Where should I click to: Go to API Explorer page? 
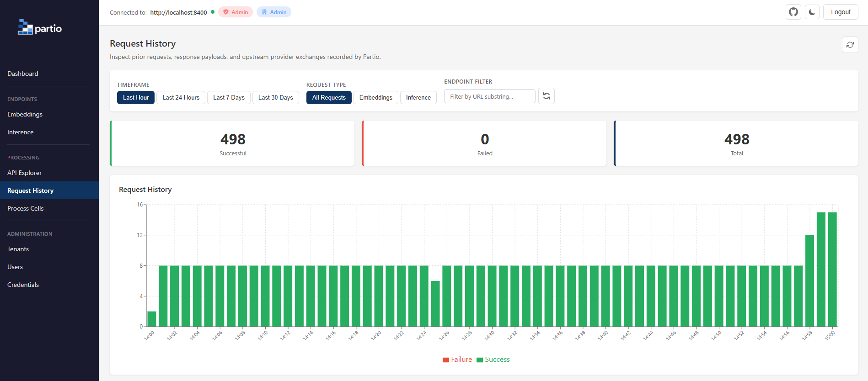49,173
